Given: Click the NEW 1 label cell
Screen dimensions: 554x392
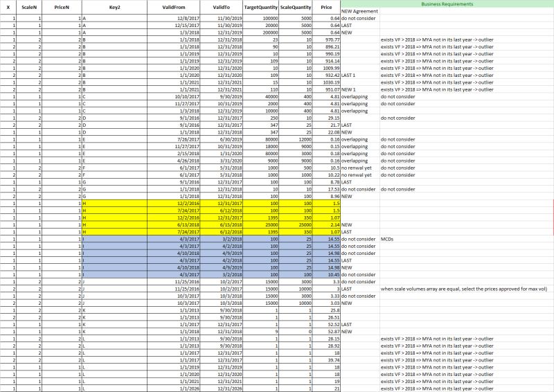Looking at the screenshot, I should click(360, 89).
